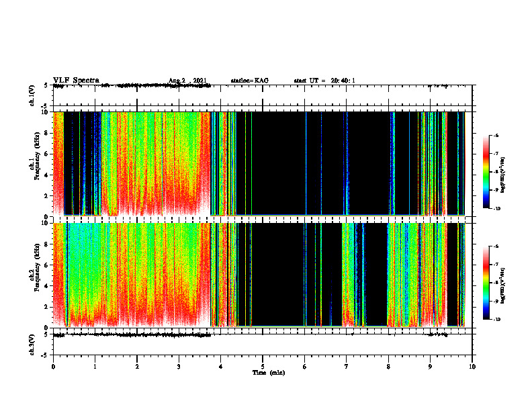Image resolution: width=532 pixels, height=411 pixels.
Task: Click the time axis tick label '1'
Action: pos(95,367)
